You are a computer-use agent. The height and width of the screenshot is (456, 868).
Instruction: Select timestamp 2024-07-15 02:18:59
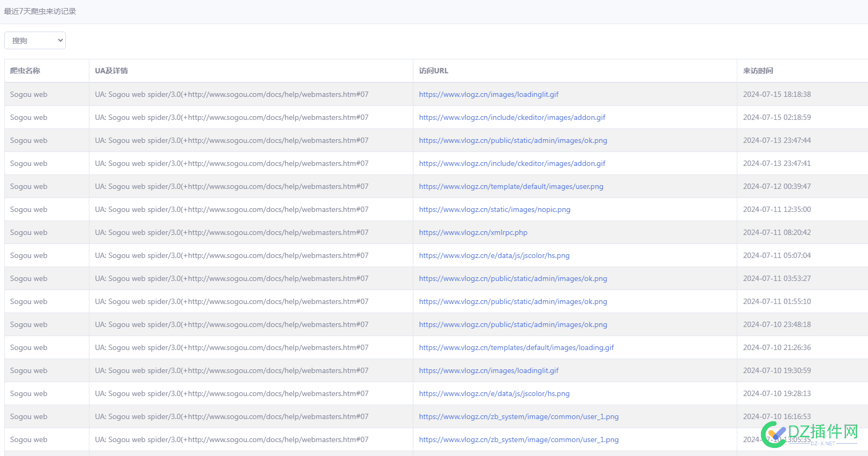pos(777,117)
